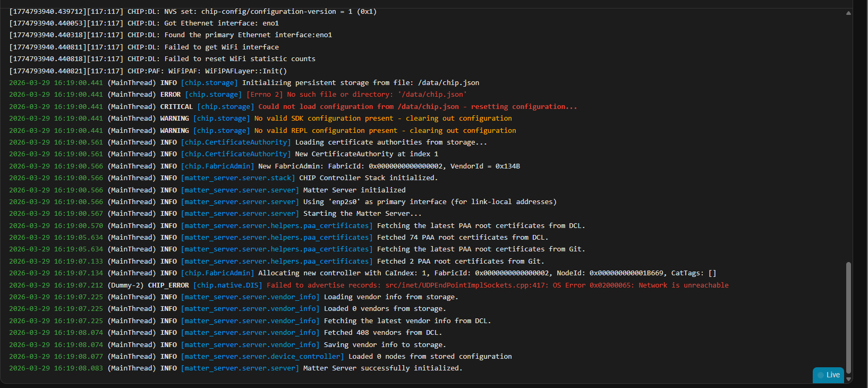The width and height of the screenshot is (868, 388).
Task: Click the '[chip.native.DIS]' logger tag
Action: (x=227, y=285)
